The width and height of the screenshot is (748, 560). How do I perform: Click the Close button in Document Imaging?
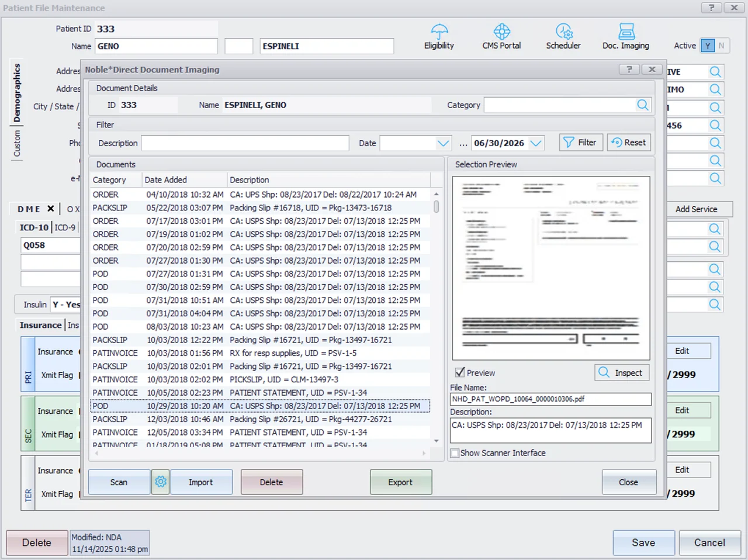click(629, 482)
